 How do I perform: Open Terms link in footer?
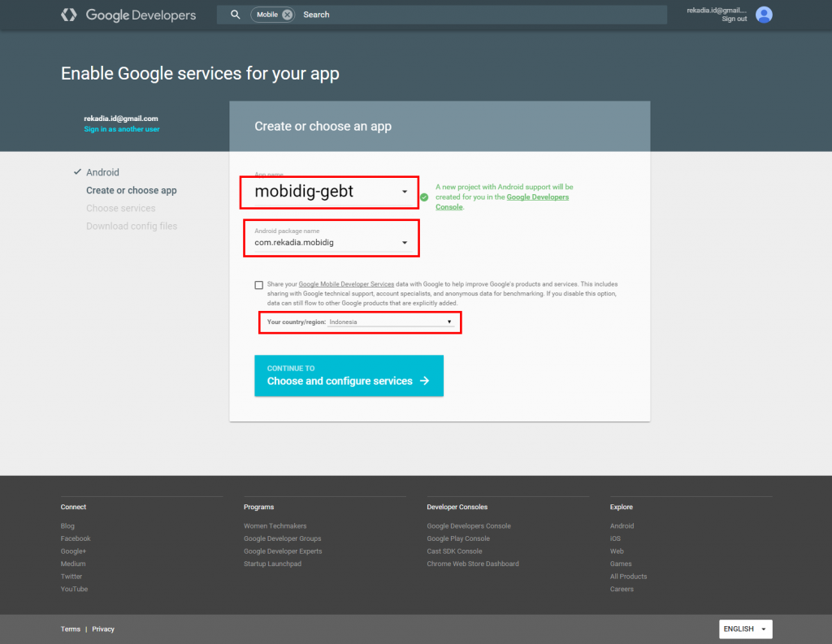point(70,629)
